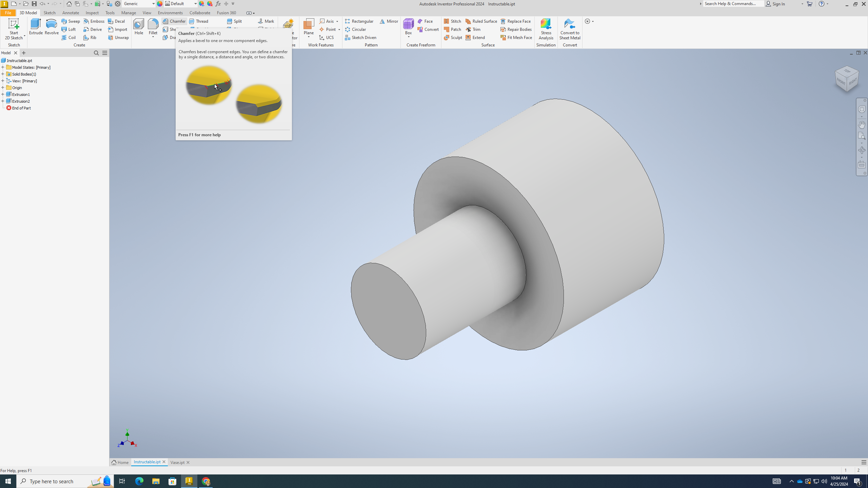The image size is (868, 488).
Task: Open the File menu
Action: tap(8, 13)
